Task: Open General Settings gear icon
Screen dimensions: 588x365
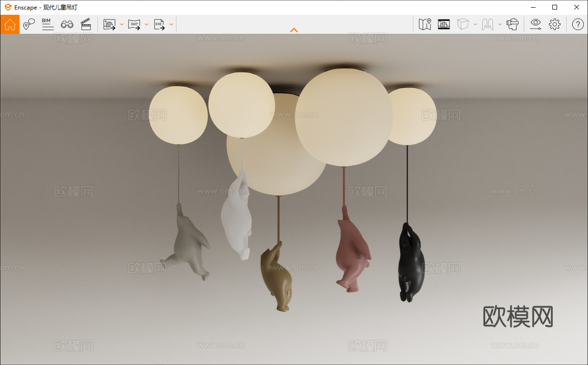Action: point(555,24)
